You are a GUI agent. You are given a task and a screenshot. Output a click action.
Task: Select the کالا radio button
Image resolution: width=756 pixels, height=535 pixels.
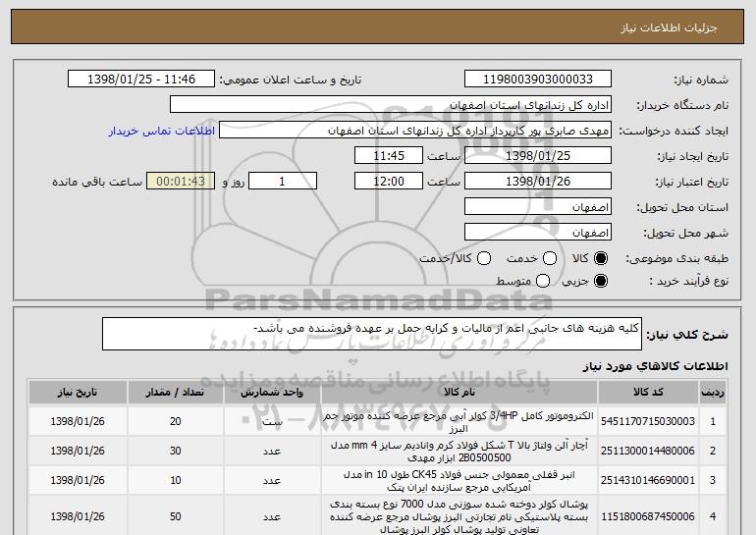click(x=601, y=258)
